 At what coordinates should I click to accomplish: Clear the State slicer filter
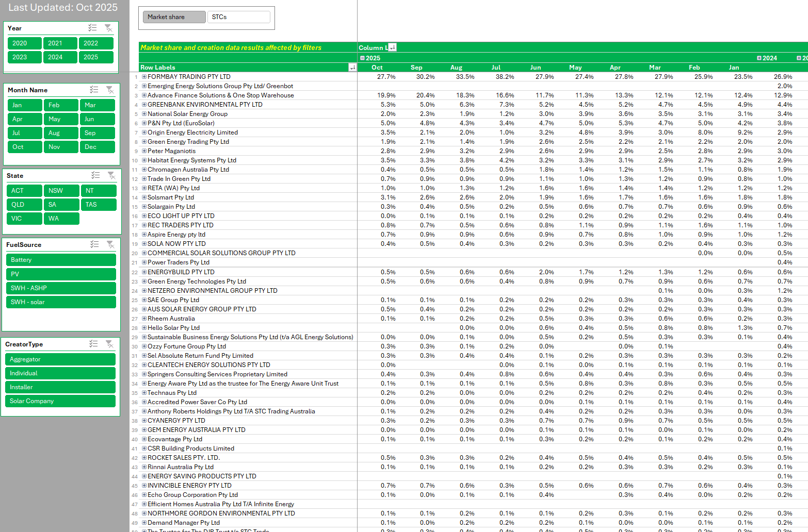[x=111, y=175]
